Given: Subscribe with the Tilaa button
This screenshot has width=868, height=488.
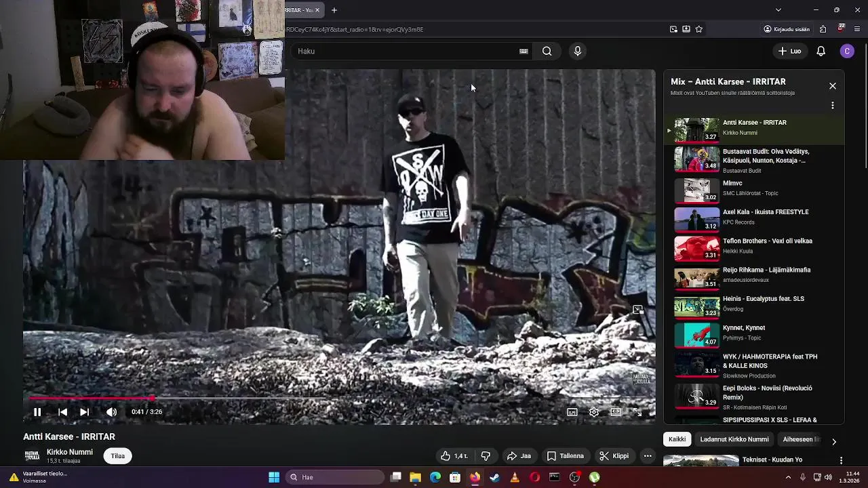Looking at the screenshot, I should coord(118,456).
